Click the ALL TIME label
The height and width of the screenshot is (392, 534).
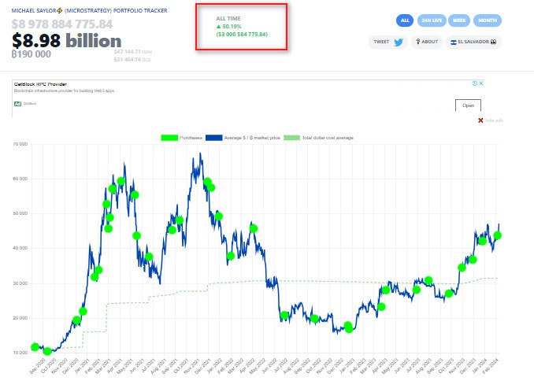[x=228, y=18]
